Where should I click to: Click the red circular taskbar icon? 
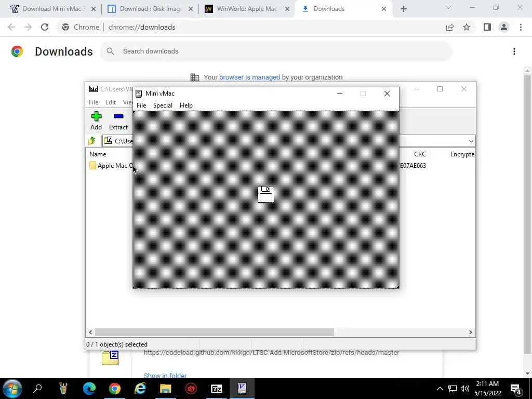tap(191, 389)
